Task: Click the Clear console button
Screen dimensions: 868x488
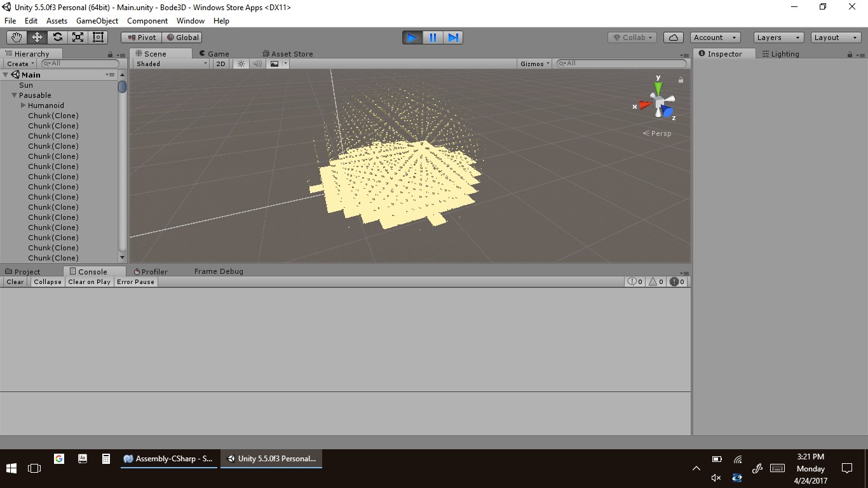Action: tap(15, 281)
